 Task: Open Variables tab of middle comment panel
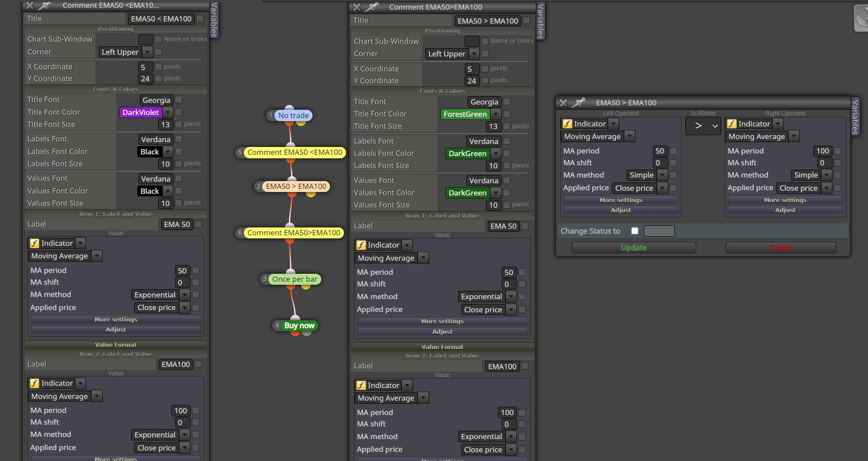point(540,21)
